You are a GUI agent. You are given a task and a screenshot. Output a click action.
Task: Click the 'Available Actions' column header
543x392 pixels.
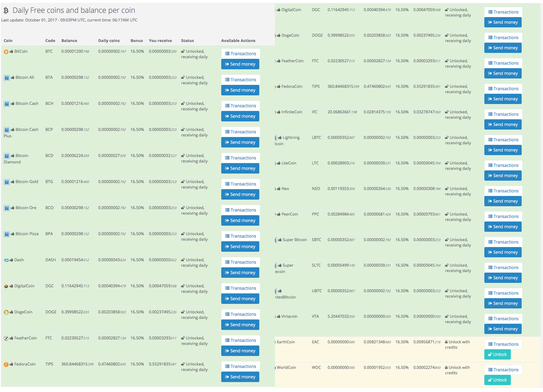click(x=238, y=41)
